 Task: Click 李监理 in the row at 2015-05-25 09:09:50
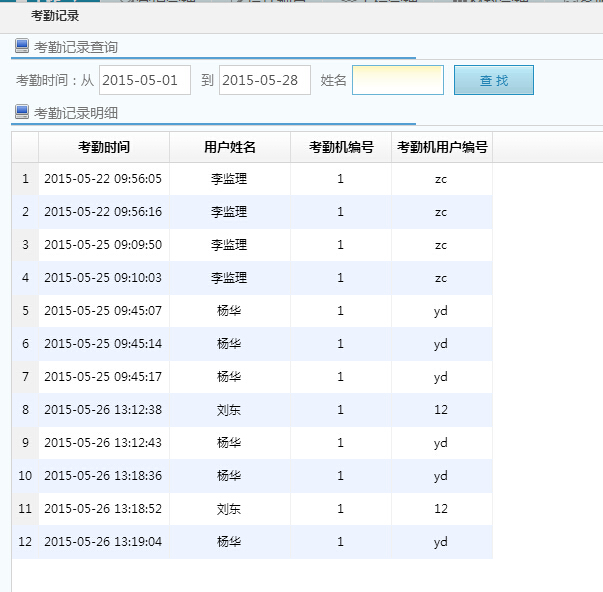(x=229, y=245)
